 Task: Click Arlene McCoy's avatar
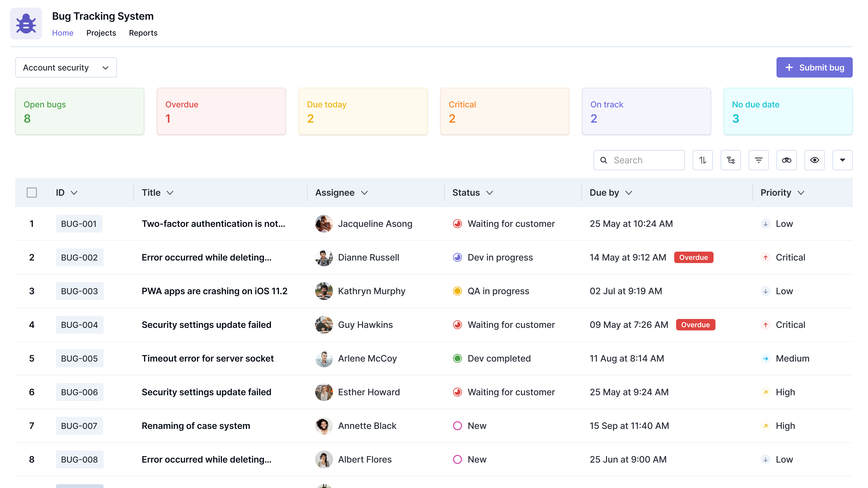point(324,359)
